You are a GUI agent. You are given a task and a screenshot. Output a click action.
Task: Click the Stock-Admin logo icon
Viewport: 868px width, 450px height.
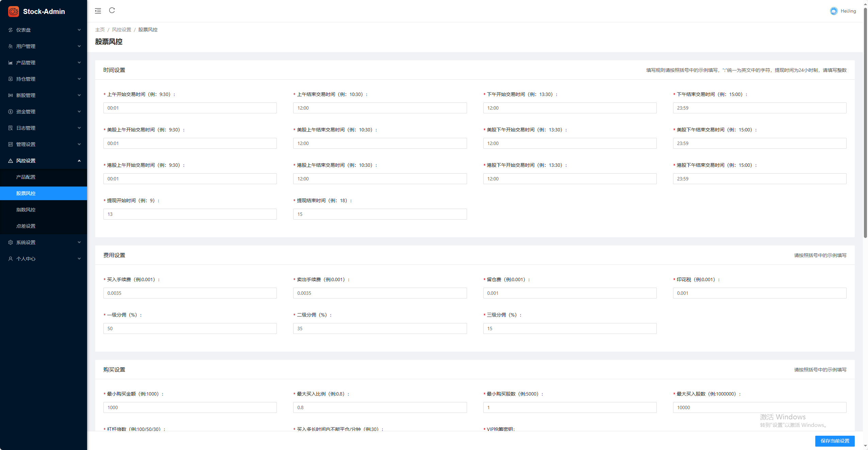[14, 12]
